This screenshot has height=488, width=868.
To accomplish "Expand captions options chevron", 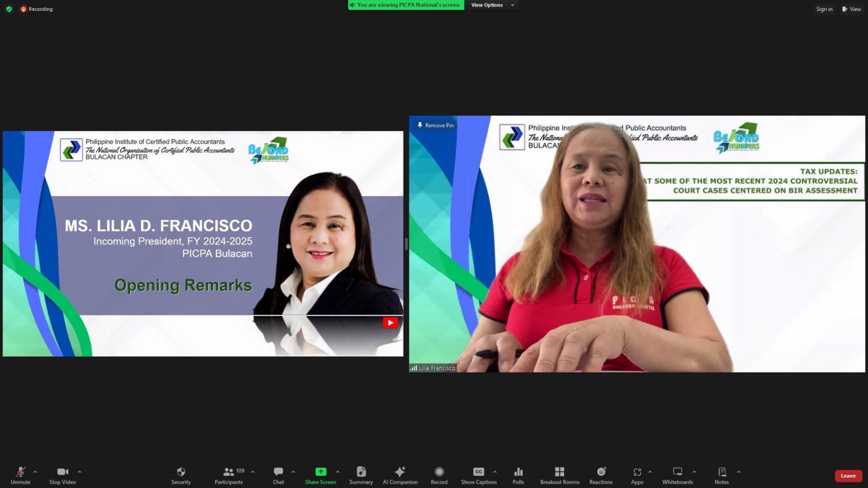I will (495, 472).
